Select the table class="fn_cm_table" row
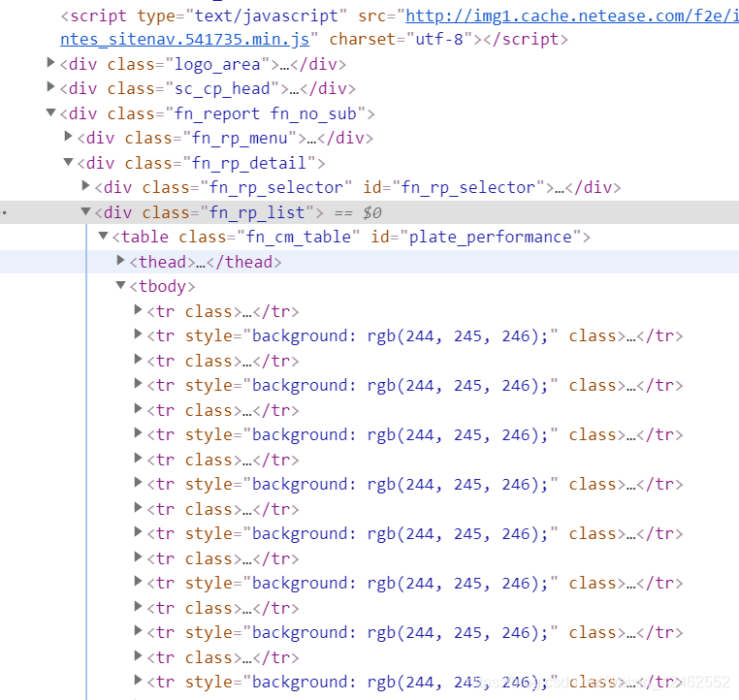Viewport: 739px width, 700px height. (x=351, y=237)
